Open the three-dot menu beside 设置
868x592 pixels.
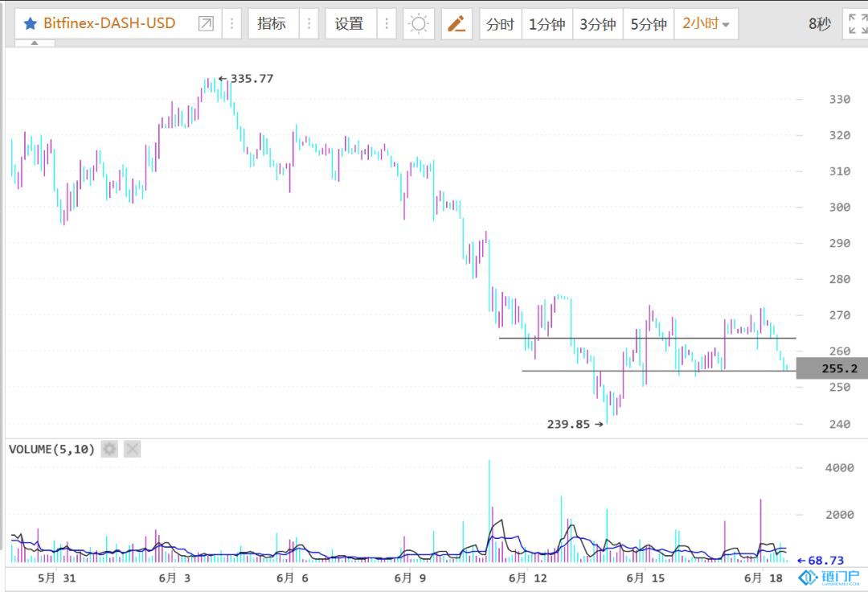pos(386,23)
